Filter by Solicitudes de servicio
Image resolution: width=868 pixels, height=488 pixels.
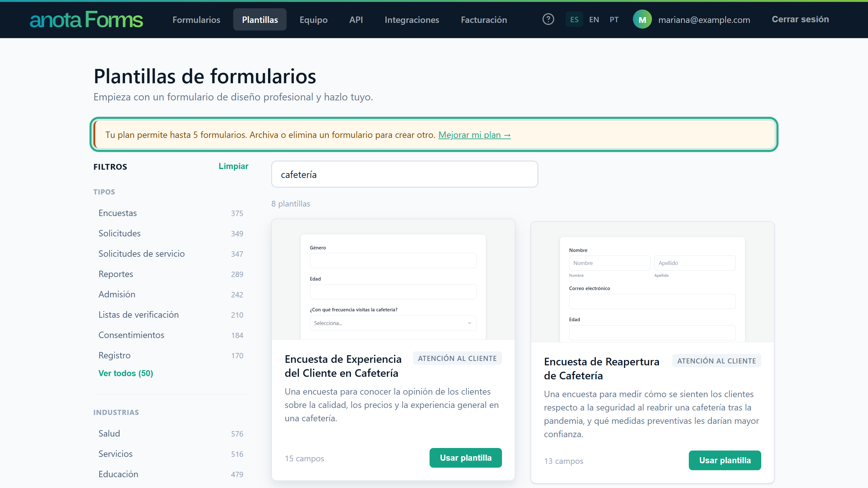[171, 254]
